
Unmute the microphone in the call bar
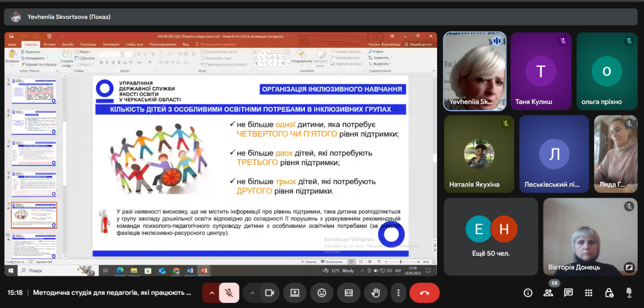point(230,293)
